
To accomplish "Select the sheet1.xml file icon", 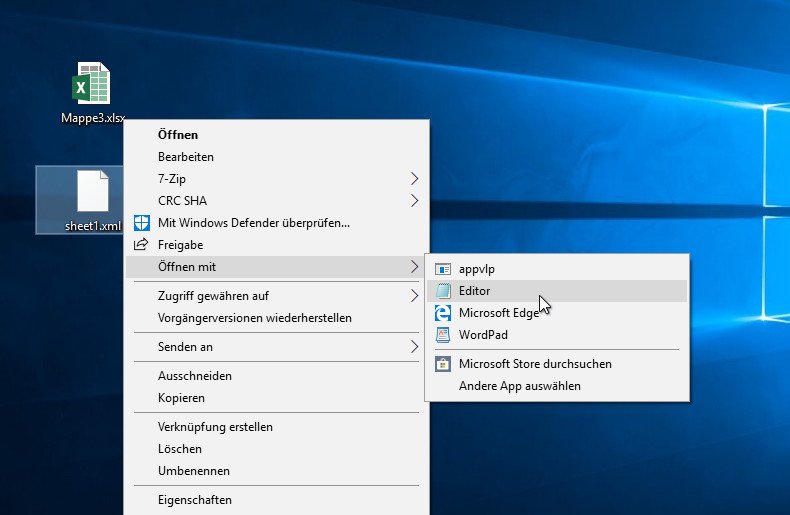I will pyautogui.click(x=93, y=192).
